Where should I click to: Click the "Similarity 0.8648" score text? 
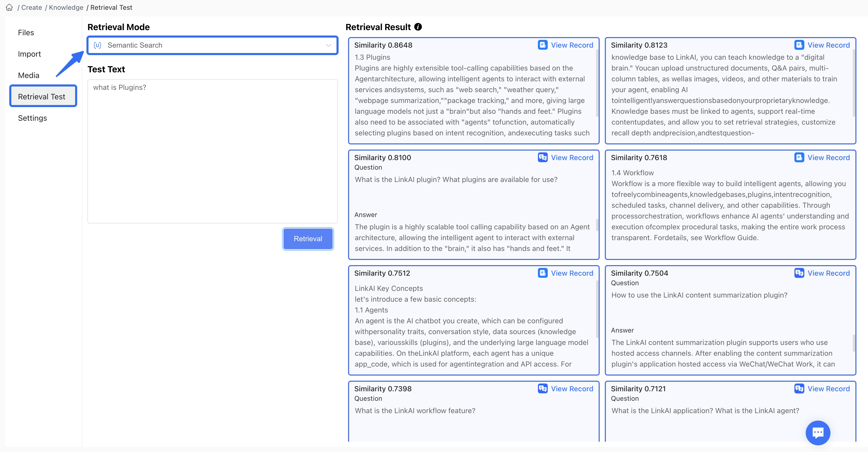pyautogui.click(x=383, y=45)
